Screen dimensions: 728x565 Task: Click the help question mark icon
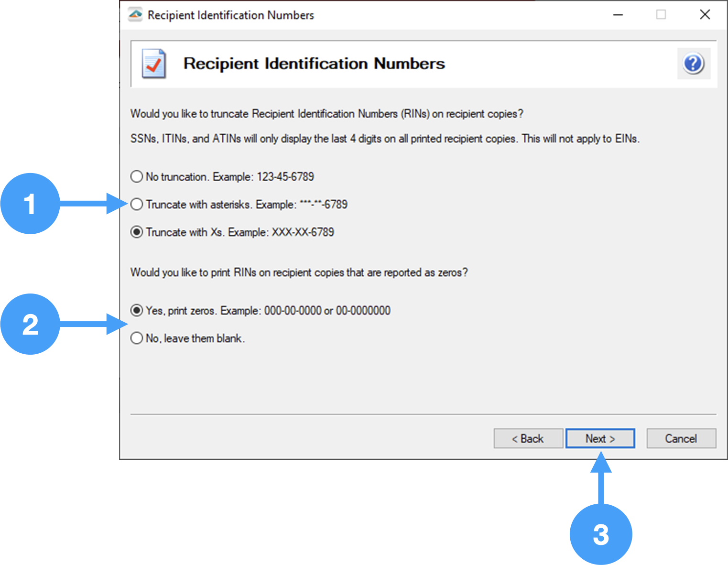coord(693,64)
